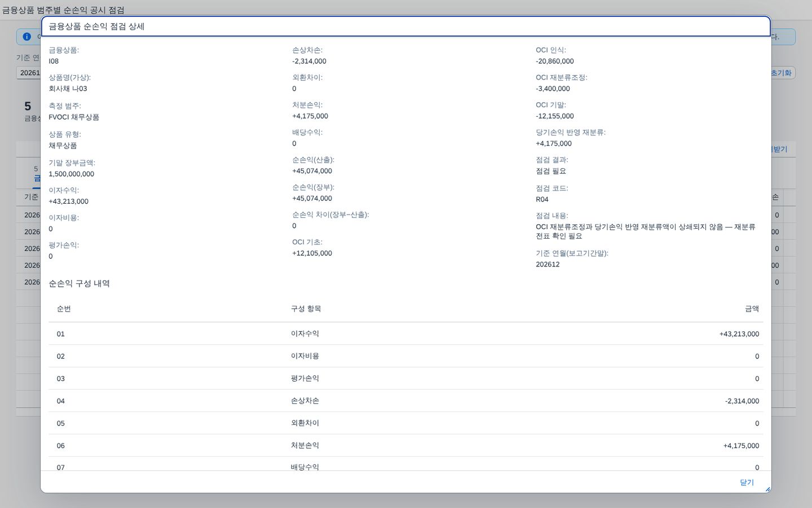Click the amount -2,314,000 in row 04
Screen dimensions: 812x508
pos(742,401)
